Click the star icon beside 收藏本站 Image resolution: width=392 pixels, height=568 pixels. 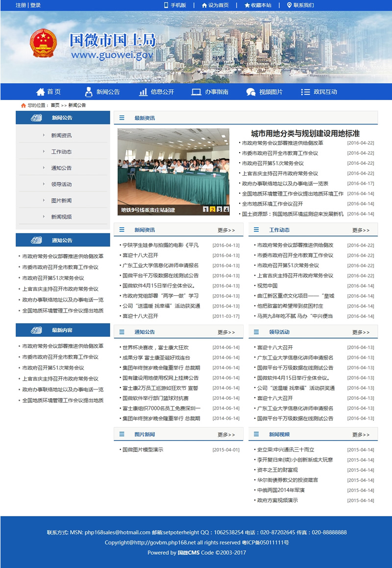[x=247, y=5]
